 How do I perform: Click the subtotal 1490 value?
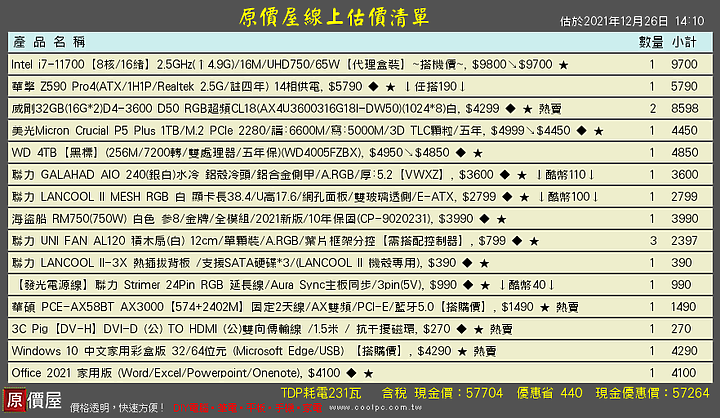click(683, 307)
